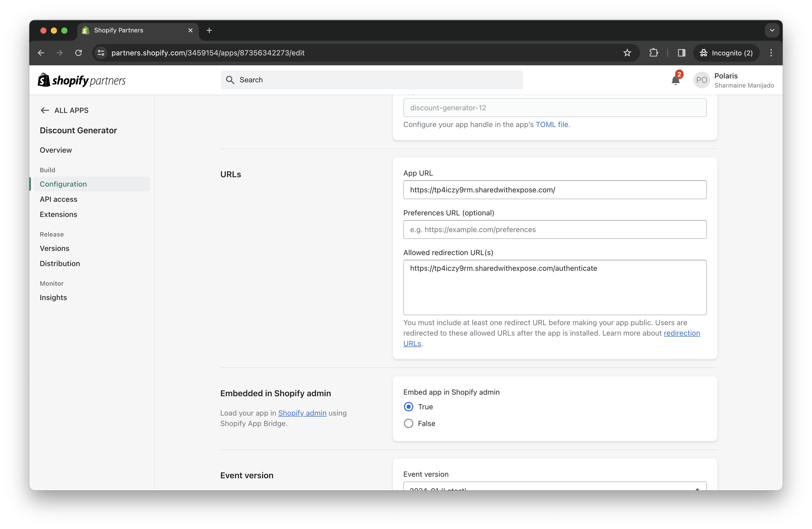This screenshot has width=812, height=529.
Task: Open the Event version dropdown
Action: 555,486
